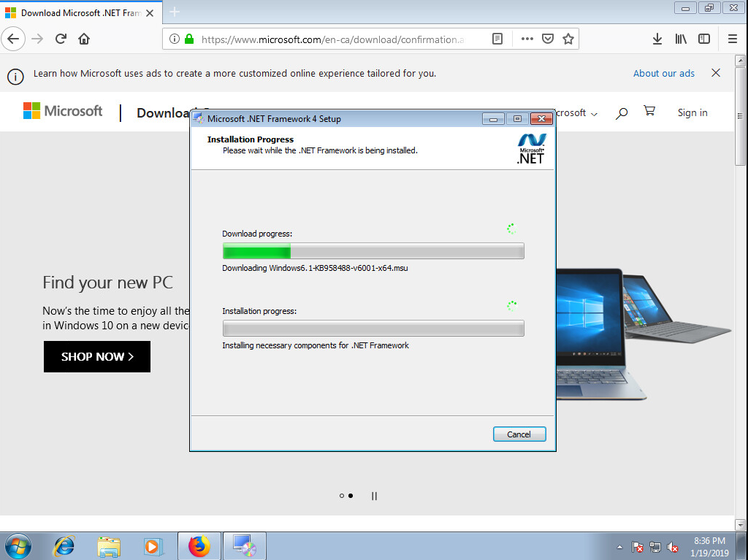
Task: Pause the carousel slideshow
Action: (x=374, y=496)
